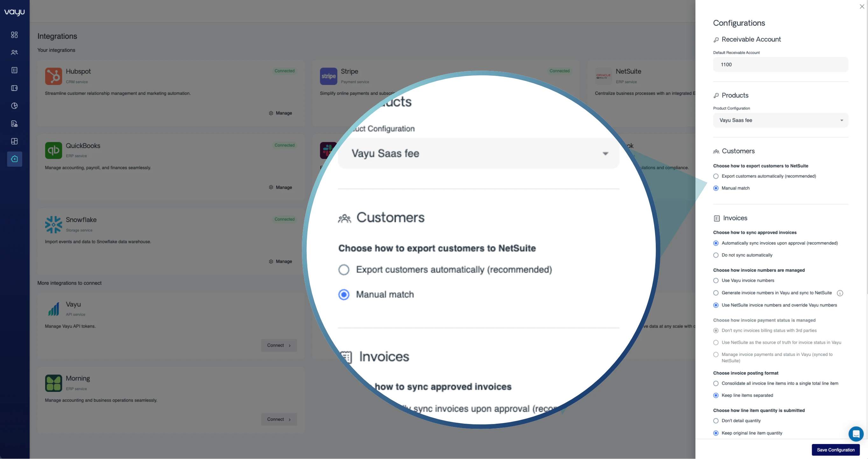Image resolution: width=868 pixels, height=459 pixels.
Task: Click the QuickBooks logo on its card
Action: point(53,150)
